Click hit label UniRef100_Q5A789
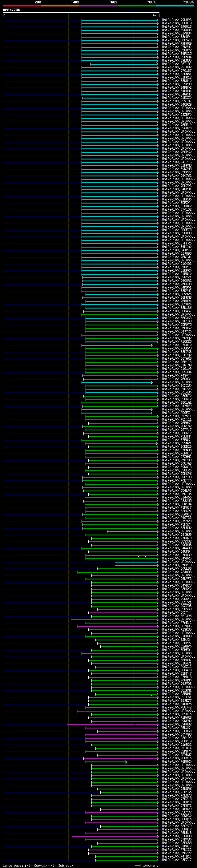Image resolution: width=197 pixels, height=868 pixels. (x=177, y=460)
